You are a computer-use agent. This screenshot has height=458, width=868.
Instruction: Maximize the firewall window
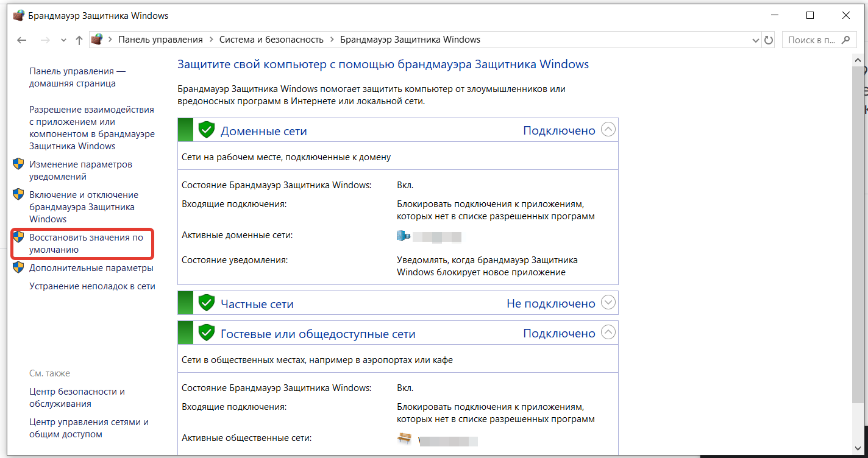tap(809, 15)
